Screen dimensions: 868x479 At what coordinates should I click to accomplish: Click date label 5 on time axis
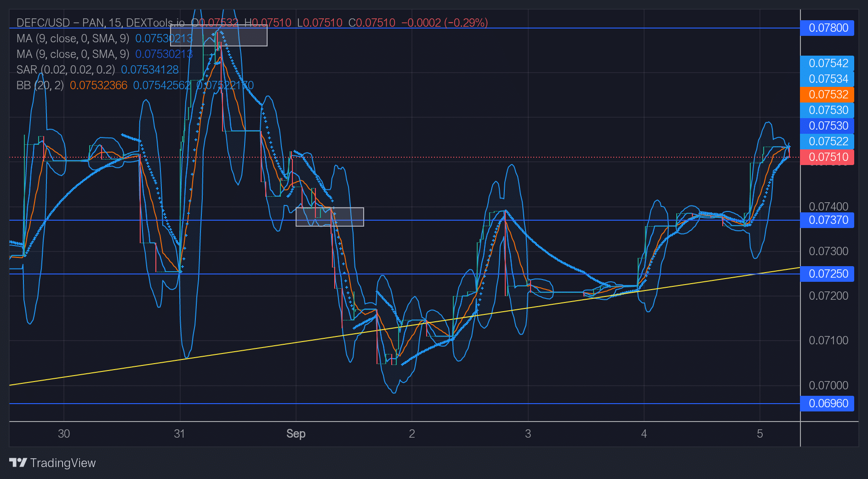760,433
